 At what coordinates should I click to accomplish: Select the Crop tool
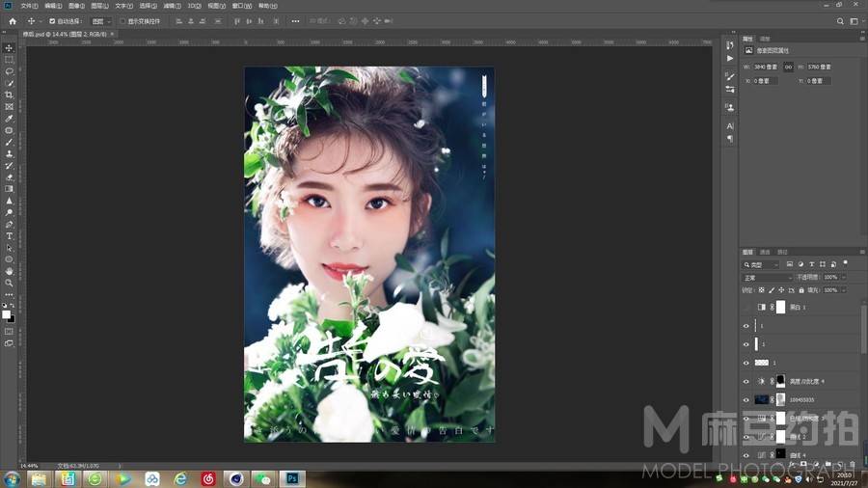pyautogui.click(x=10, y=95)
